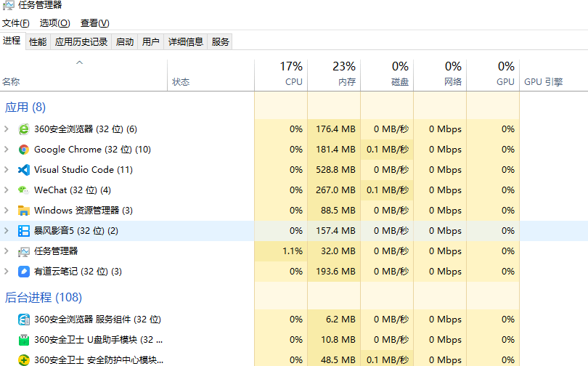Click the 32.0 MB memory value
588x366 pixels.
point(338,251)
